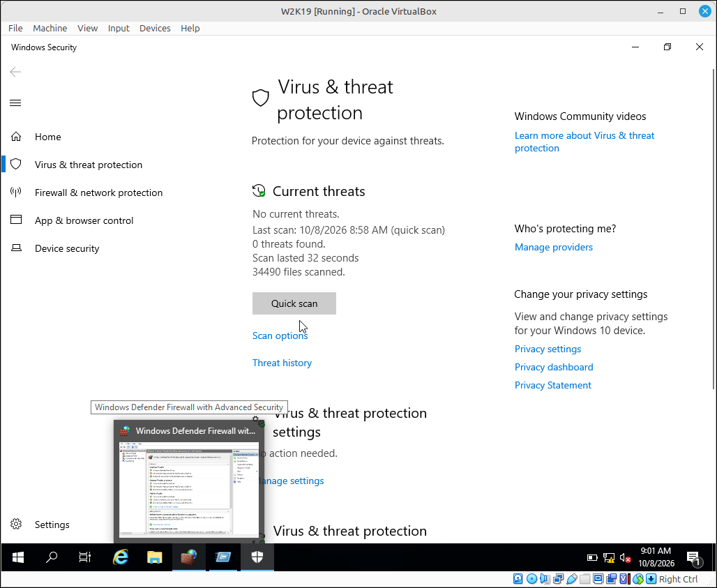This screenshot has width=717, height=588.
Task: Click VirtualBox shared folders indicator
Action: click(x=585, y=580)
